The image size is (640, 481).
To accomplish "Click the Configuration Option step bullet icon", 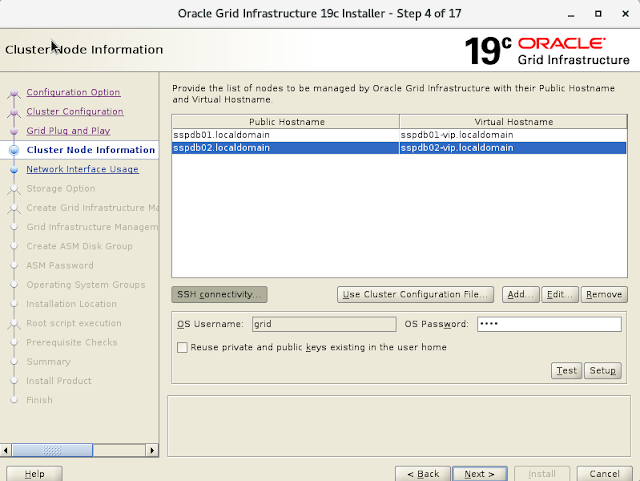I will point(14,94).
